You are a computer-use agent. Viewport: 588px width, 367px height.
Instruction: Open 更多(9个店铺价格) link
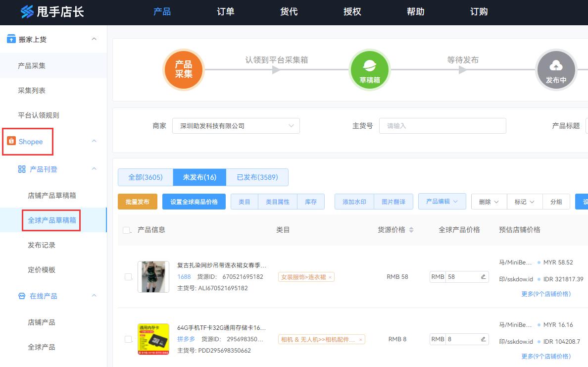[546, 294]
